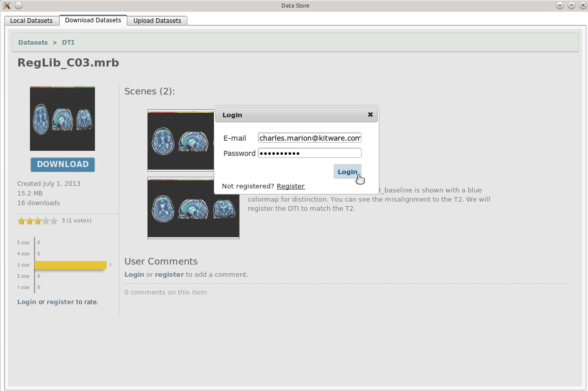The image size is (588, 391).
Task: Switch to the Local Datasets tab
Action: click(31, 21)
